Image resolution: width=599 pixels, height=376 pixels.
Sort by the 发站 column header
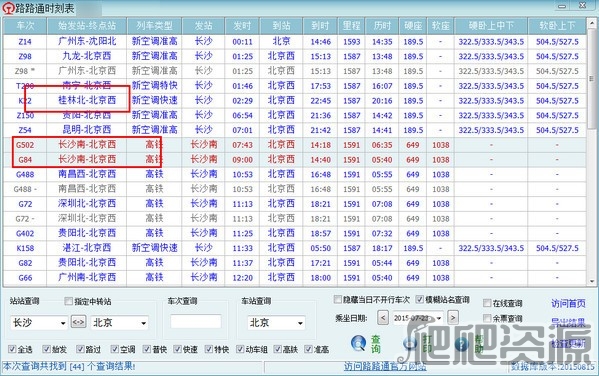204,26
